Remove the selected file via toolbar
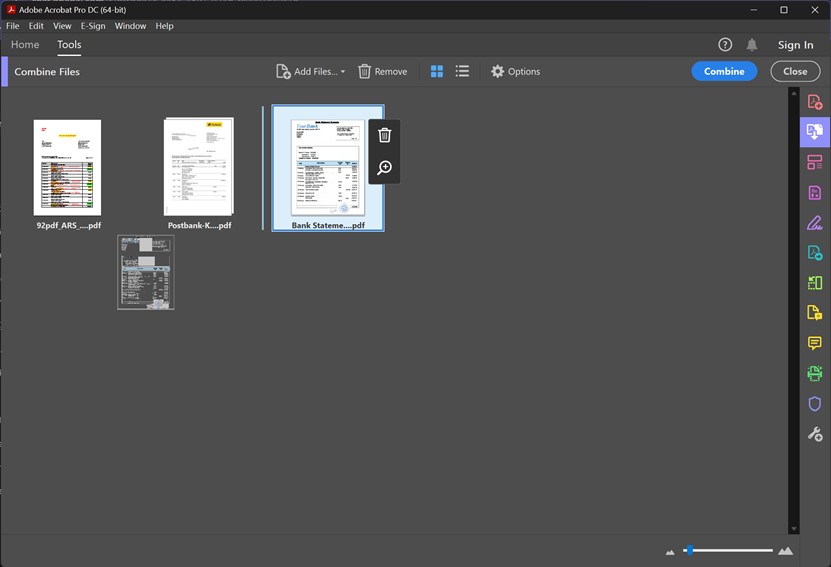 coord(383,72)
